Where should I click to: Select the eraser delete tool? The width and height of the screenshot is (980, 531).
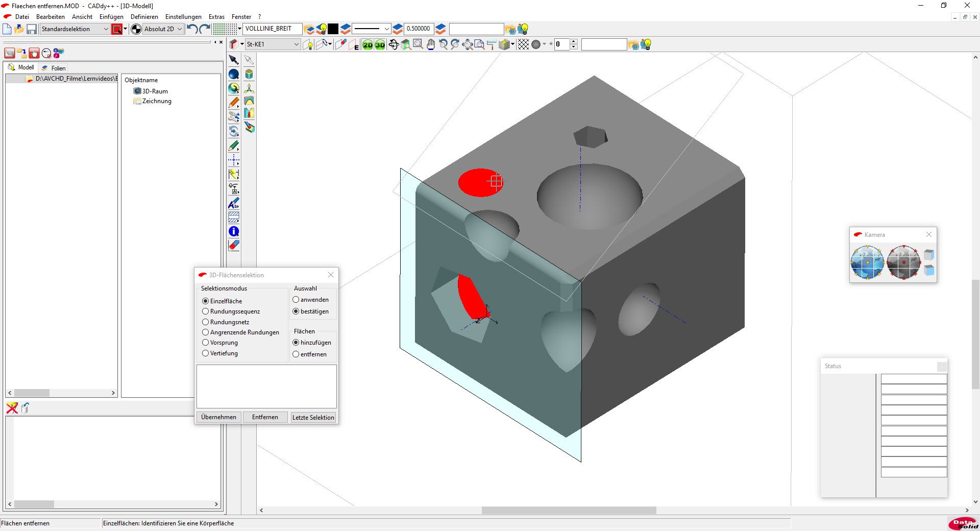click(x=234, y=246)
